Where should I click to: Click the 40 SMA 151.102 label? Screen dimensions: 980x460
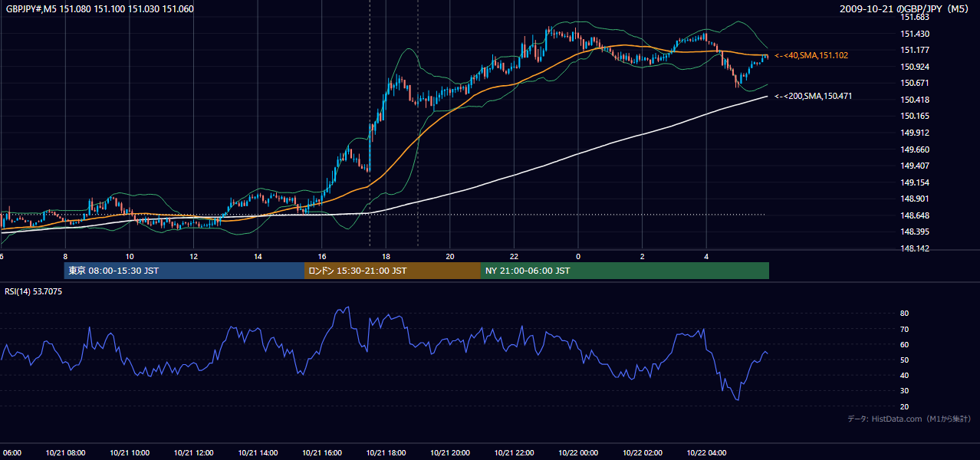(x=811, y=56)
